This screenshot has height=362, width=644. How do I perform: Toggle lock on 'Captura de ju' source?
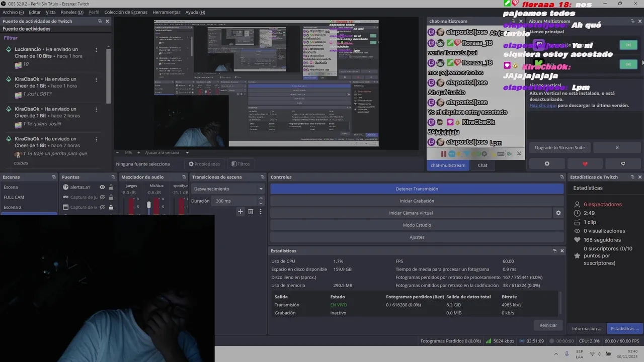coord(111,197)
